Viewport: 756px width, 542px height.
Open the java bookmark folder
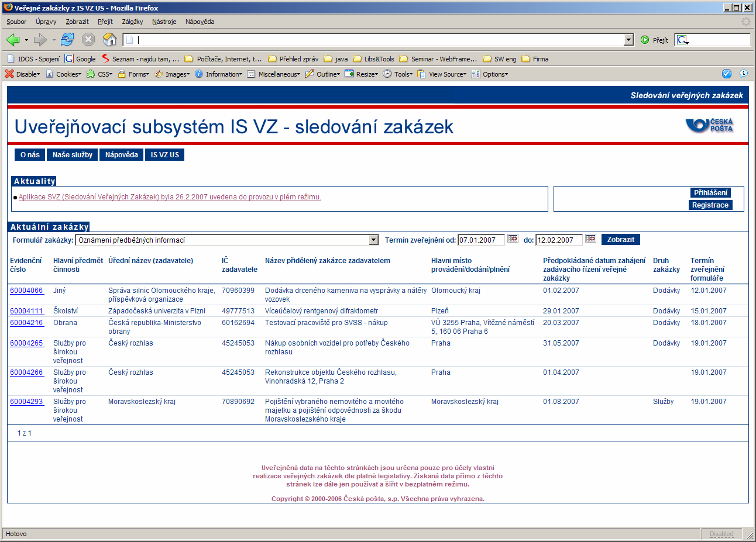336,59
